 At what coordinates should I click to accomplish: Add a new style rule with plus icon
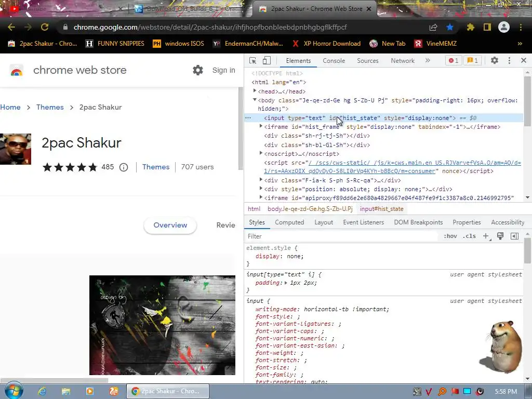486,236
